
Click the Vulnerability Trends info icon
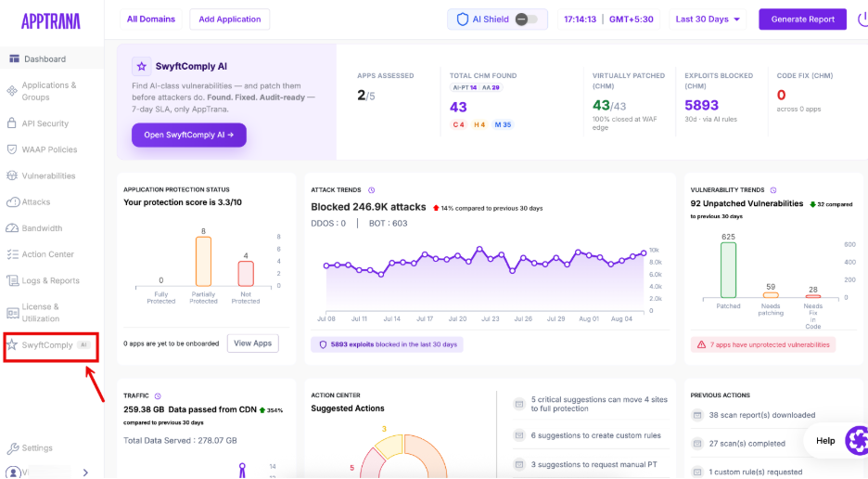773,190
